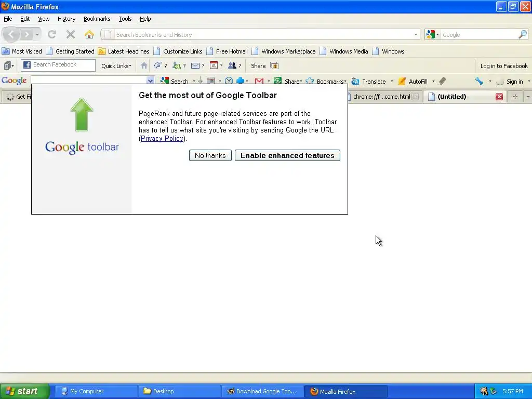Click the Search Facebook input field
Image resolution: width=532 pixels, height=399 pixels.
58,65
